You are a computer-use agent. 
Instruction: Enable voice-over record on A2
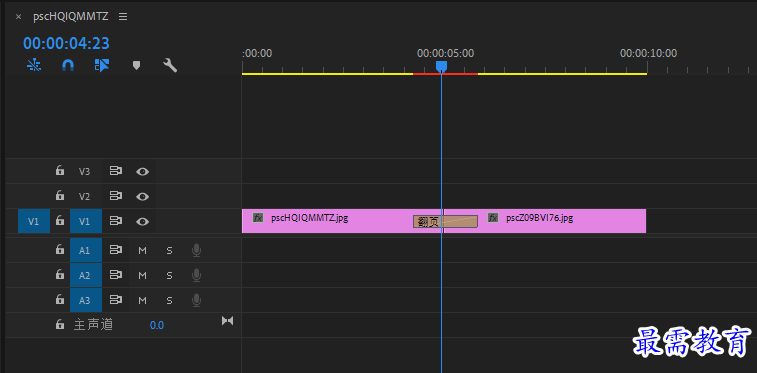196,276
